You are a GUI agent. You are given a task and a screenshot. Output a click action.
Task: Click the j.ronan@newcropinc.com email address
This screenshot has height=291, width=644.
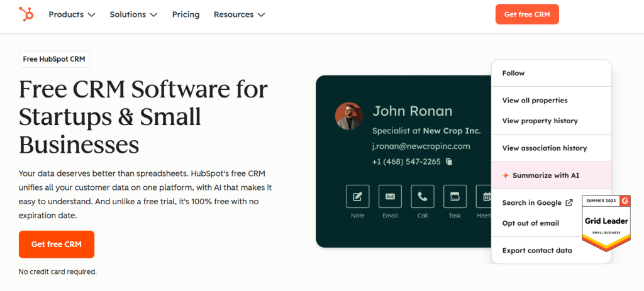(x=421, y=146)
